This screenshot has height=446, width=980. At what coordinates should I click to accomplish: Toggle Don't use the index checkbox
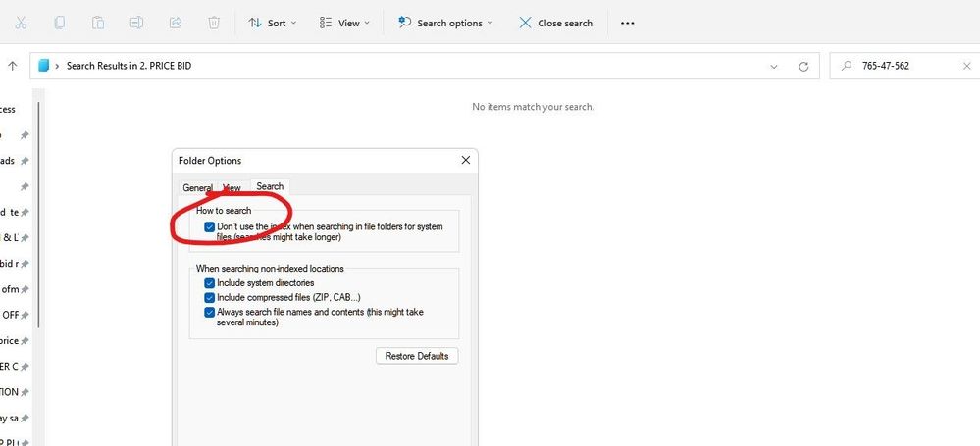click(x=210, y=226)
